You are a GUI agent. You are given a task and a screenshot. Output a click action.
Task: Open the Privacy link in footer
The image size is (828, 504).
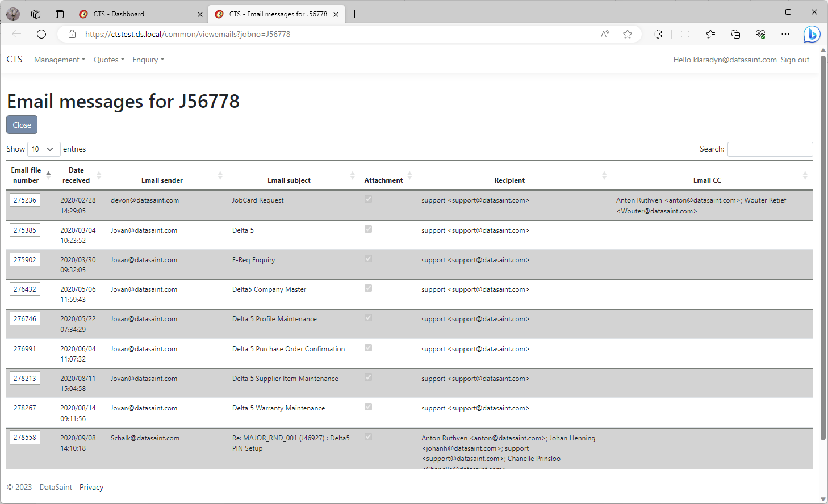coord(91,487)
